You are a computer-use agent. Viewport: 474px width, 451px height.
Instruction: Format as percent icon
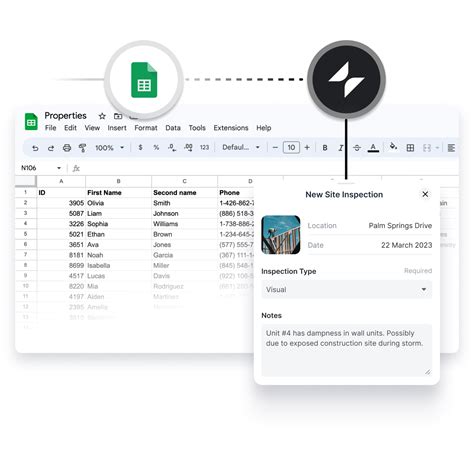tap(156, 147)
